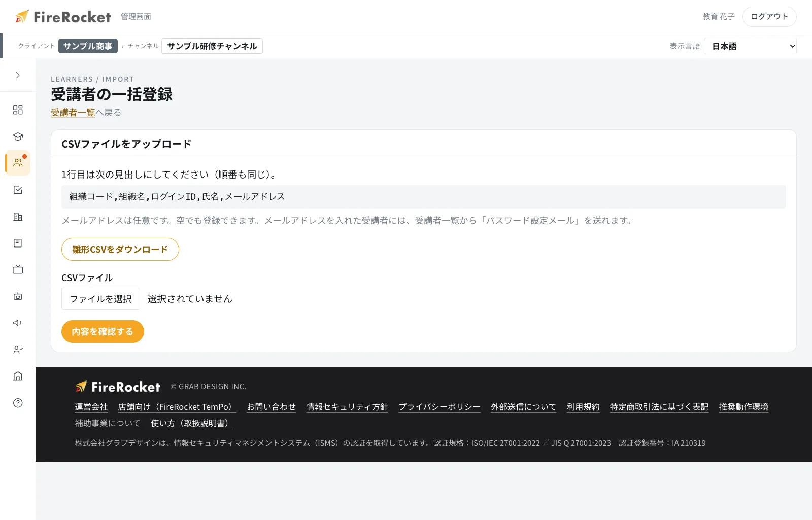Click the サンプル商事 client badge

[x=88, y=46]
